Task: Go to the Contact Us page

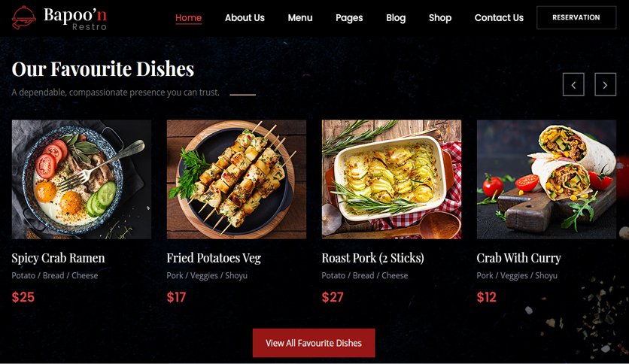Action: [499, 17]
